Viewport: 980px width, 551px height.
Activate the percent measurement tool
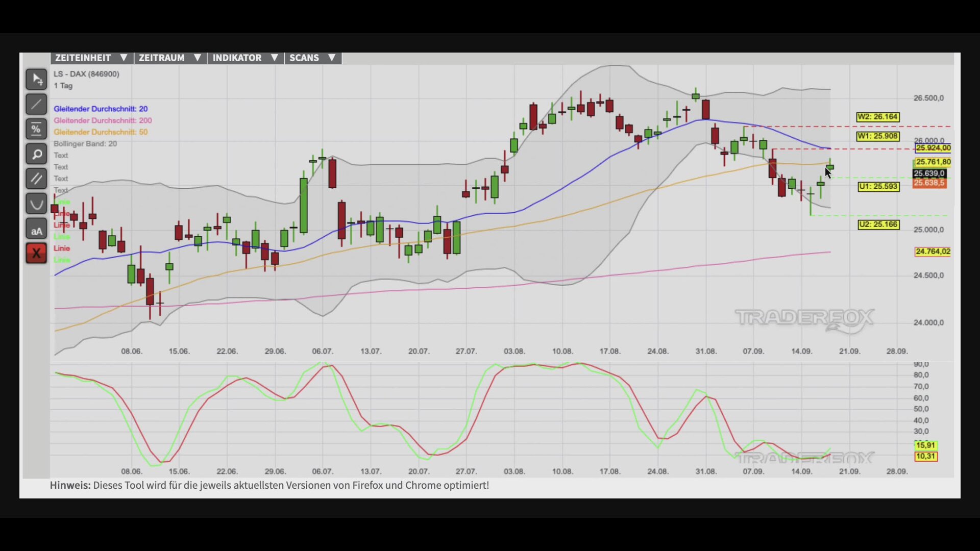click(x=36, y=129)
